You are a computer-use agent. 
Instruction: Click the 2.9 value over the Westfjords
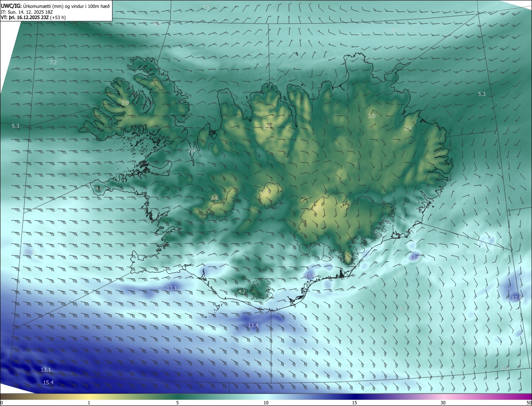[x=125, y=103]
